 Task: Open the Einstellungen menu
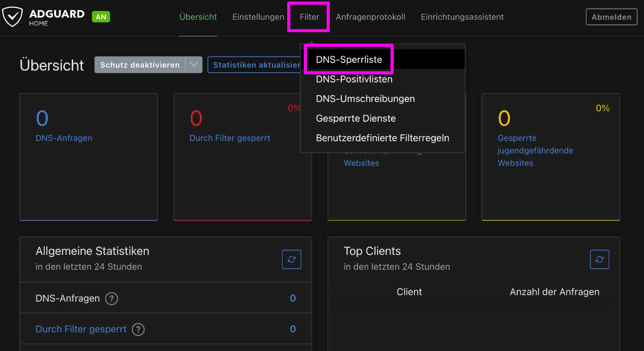coord(258,17)
